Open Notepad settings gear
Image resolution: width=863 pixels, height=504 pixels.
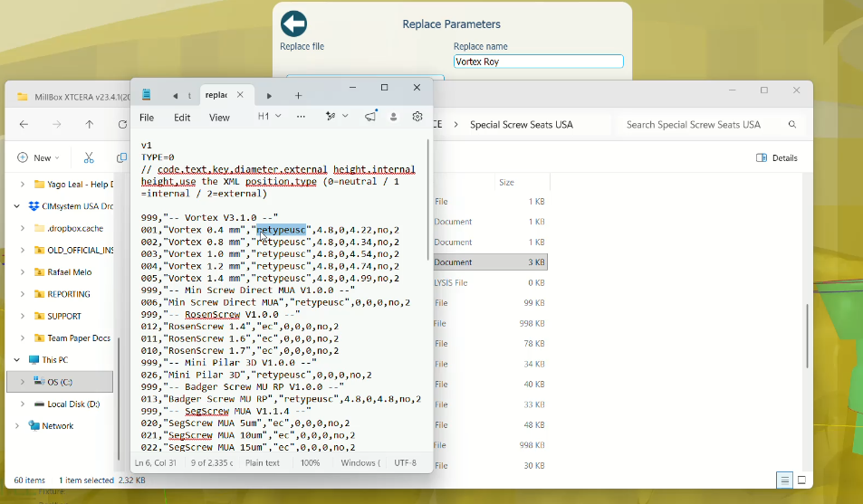[x=417, y=116]
